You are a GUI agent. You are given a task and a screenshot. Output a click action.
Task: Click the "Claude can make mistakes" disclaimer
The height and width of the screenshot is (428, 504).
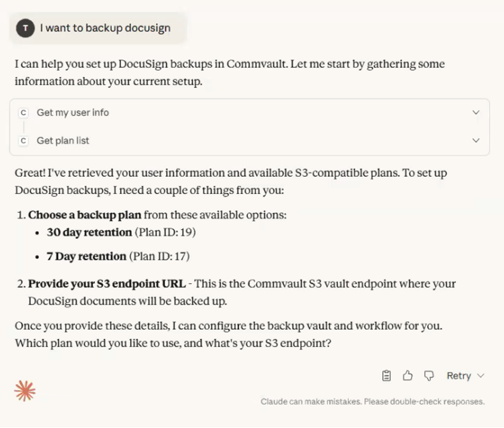(x=372, y=402)
